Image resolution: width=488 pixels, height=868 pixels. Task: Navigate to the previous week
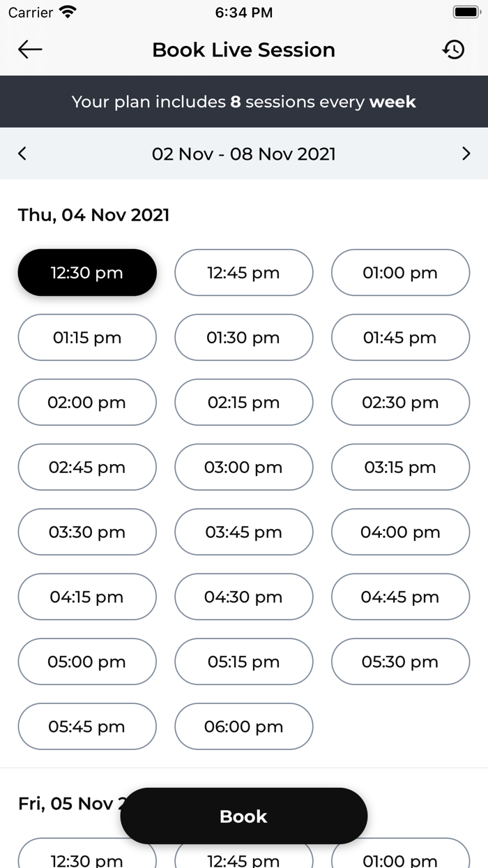pos(22,154)
